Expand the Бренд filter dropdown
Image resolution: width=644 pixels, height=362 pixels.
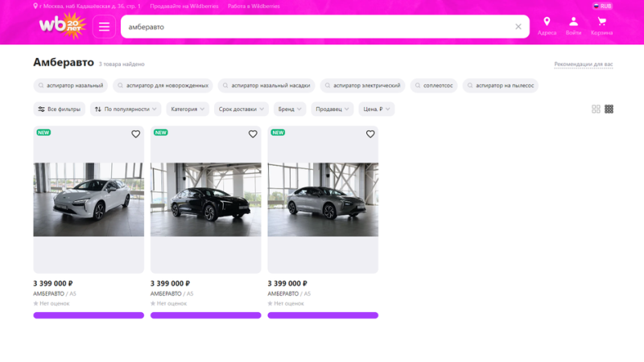290,109
